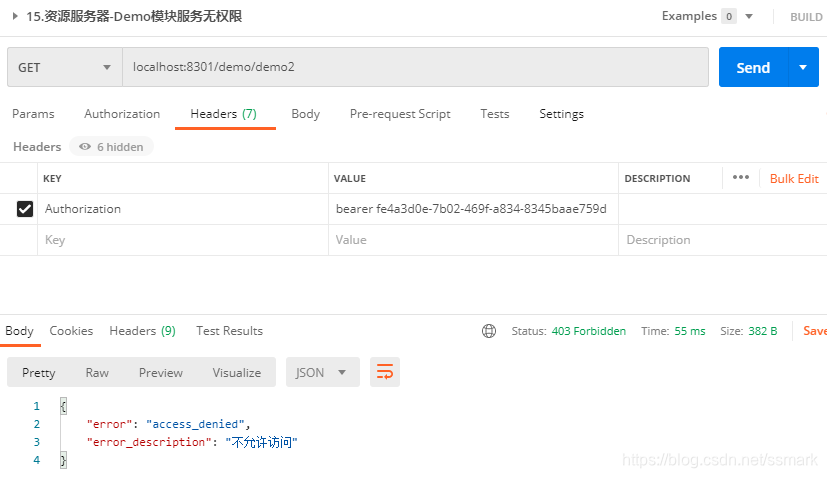
Task: Open the Examples dropdown arrow
Action: tap(749, 16)
